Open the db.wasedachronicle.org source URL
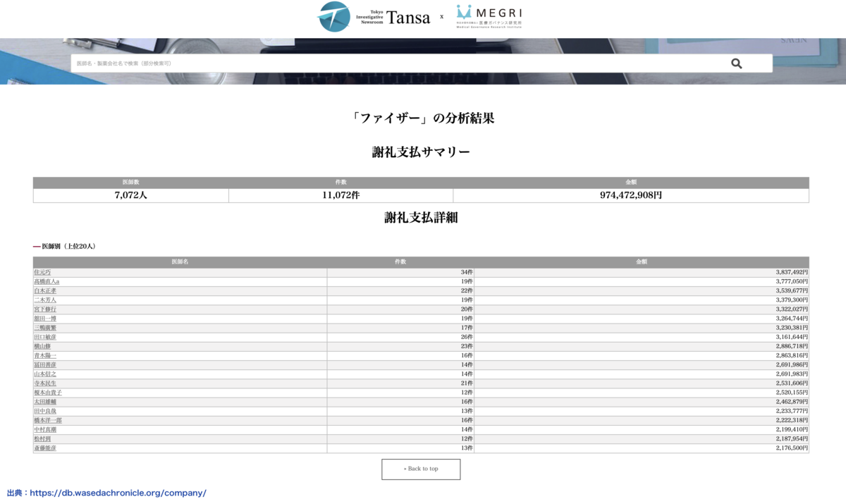 click(118, 493)
